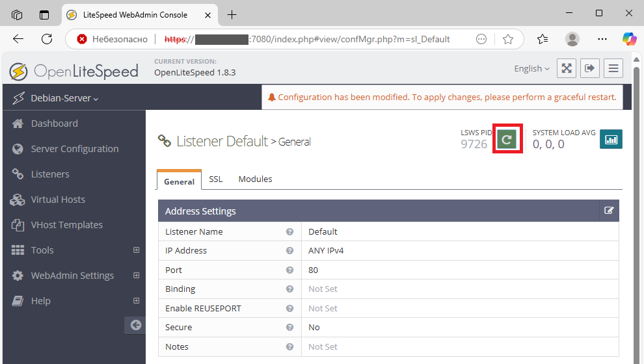
Task: Open WebAdmin Settings in the sidebar
Action: pyautogui.click(x=74, y=276)
